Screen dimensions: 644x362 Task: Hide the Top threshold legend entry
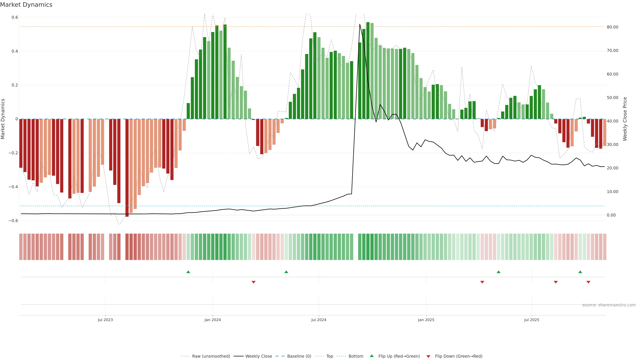(x=330, y=356)
